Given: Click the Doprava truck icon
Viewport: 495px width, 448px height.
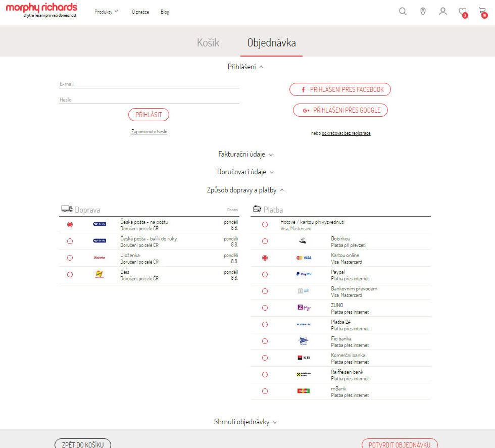Looking at the screenshot, I should [x=67, y=209].
